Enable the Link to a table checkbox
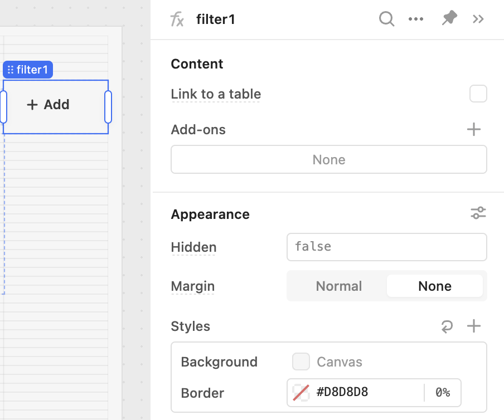Viewport: 504px width, 420px height. point(478,94)
